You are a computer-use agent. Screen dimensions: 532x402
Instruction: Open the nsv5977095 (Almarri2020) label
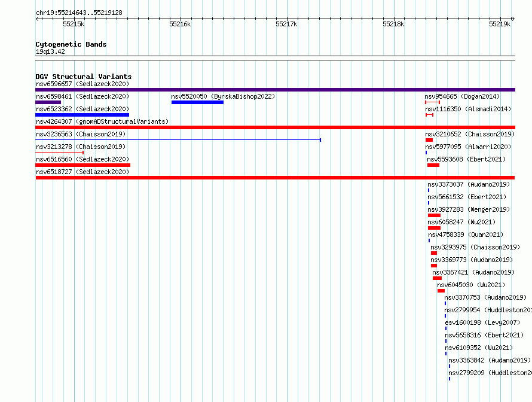click(468, 147)
